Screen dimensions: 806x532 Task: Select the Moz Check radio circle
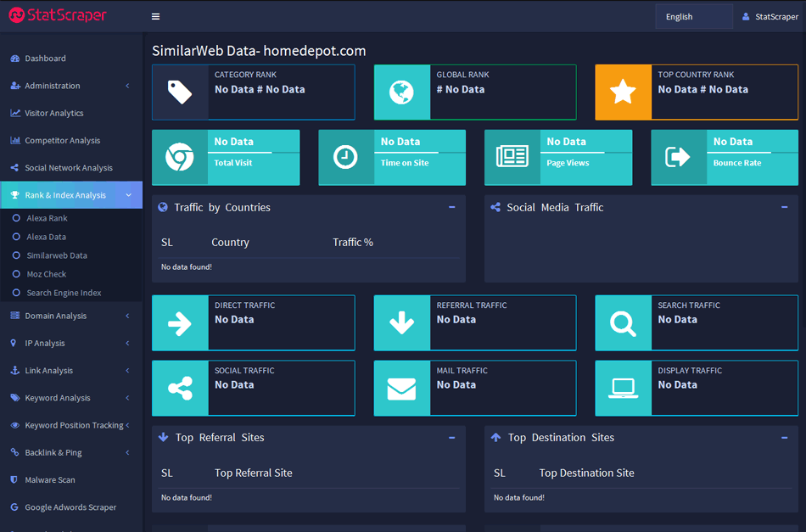point(16,274)
